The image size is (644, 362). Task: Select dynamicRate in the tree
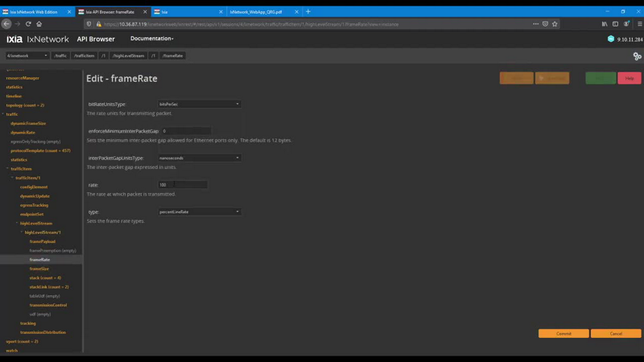point(23,133)
